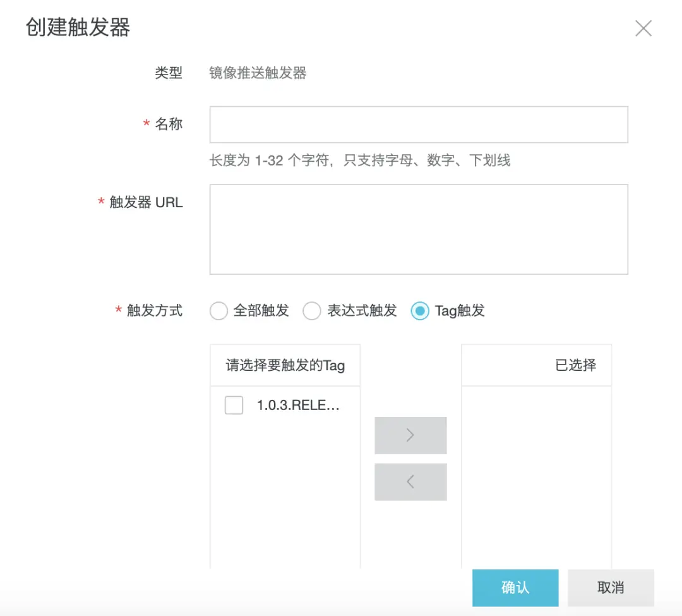Click the 镜像推送触发器 type text

tap(258, 73)
